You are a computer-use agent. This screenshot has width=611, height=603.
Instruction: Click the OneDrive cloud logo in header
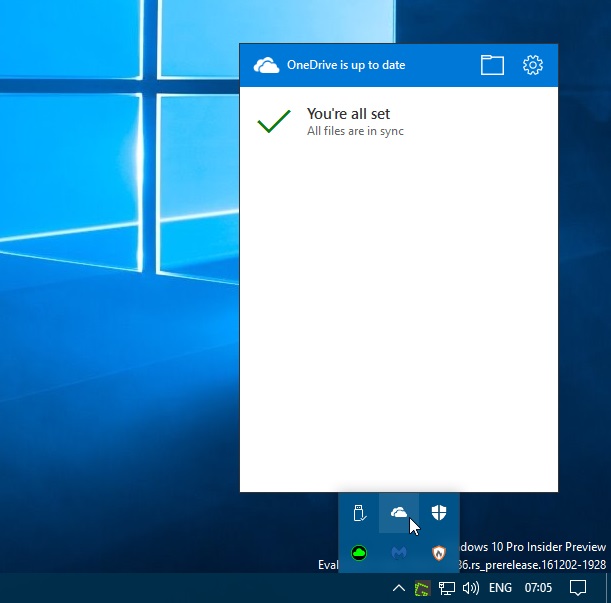pyautogui.click(x=267, y=65)
